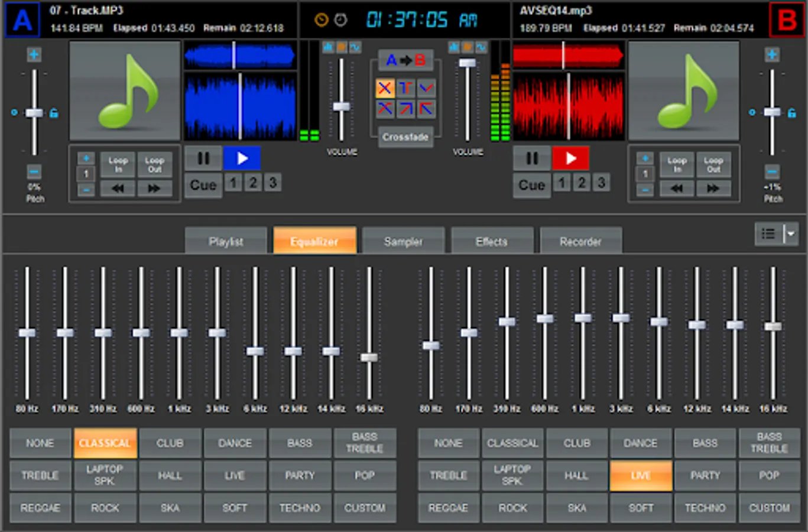Set a Loop In point on deck A
Image resolution: width=808 pixels, height=532 pixels.
point(117,164)
